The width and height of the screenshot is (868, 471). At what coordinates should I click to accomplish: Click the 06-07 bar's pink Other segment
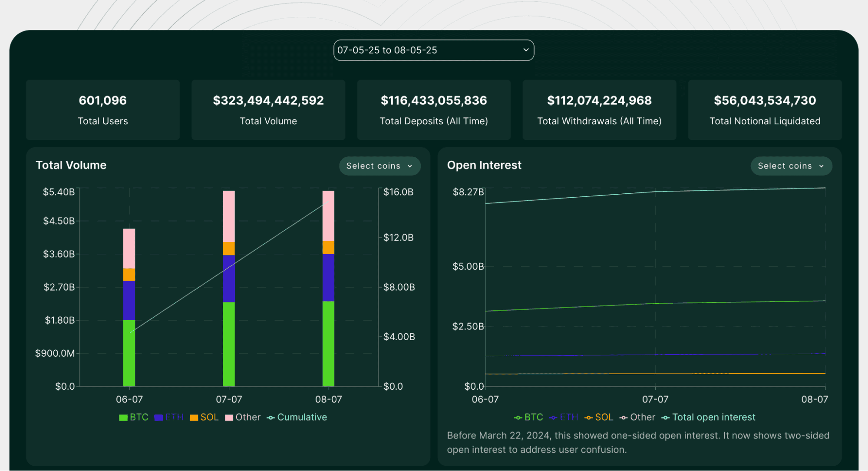129,248
